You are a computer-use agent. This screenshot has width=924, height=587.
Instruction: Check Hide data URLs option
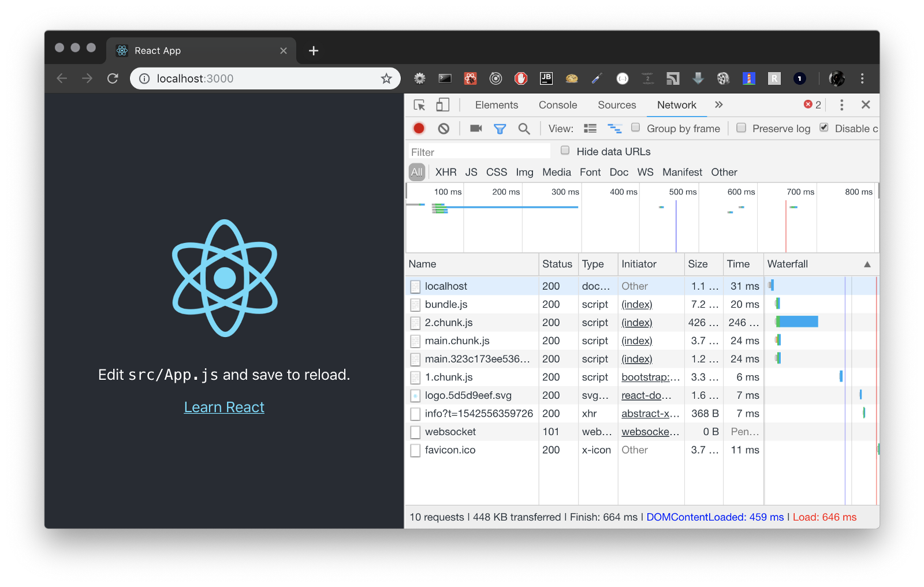(565, 151)
